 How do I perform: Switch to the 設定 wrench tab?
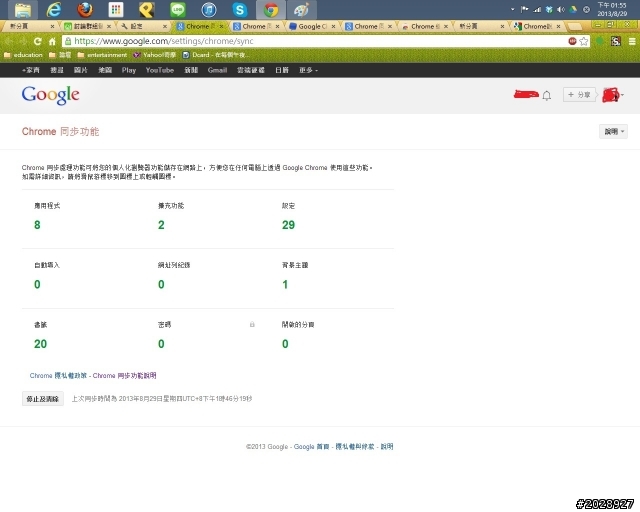143,26
